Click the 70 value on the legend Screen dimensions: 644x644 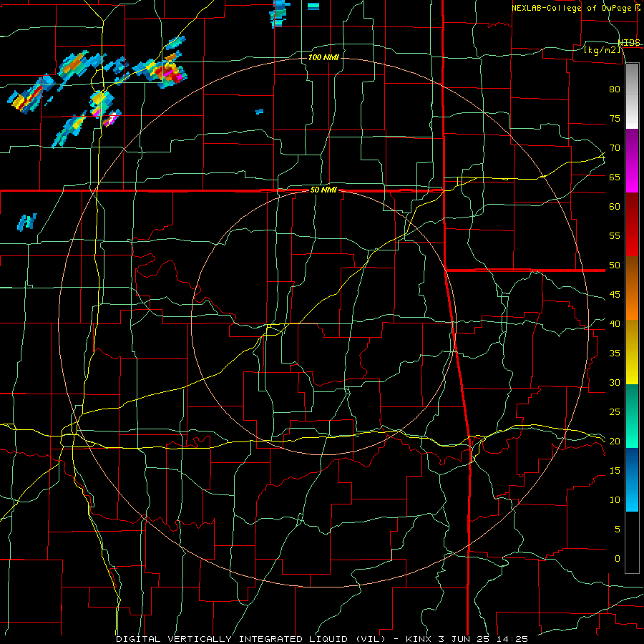tap(615, 148)
